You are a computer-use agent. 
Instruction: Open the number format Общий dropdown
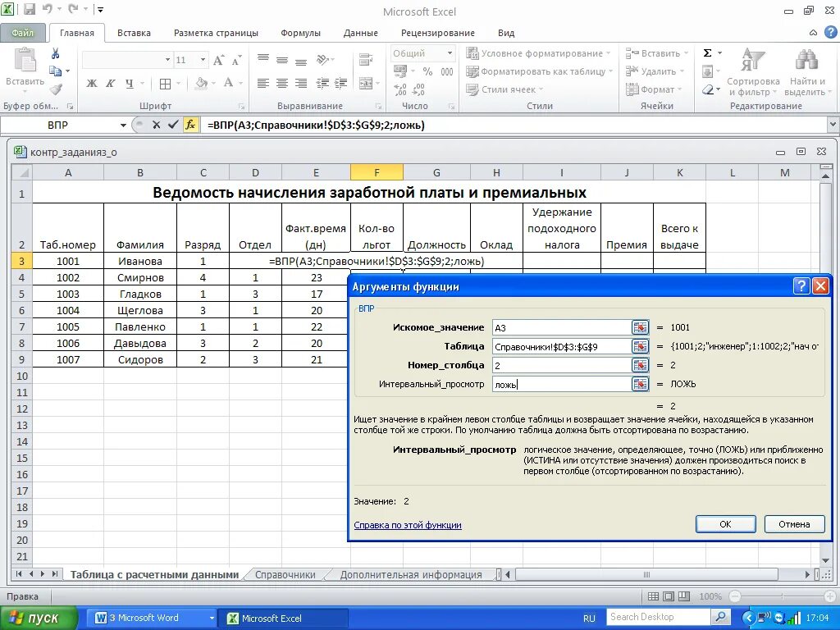(450, 53)
